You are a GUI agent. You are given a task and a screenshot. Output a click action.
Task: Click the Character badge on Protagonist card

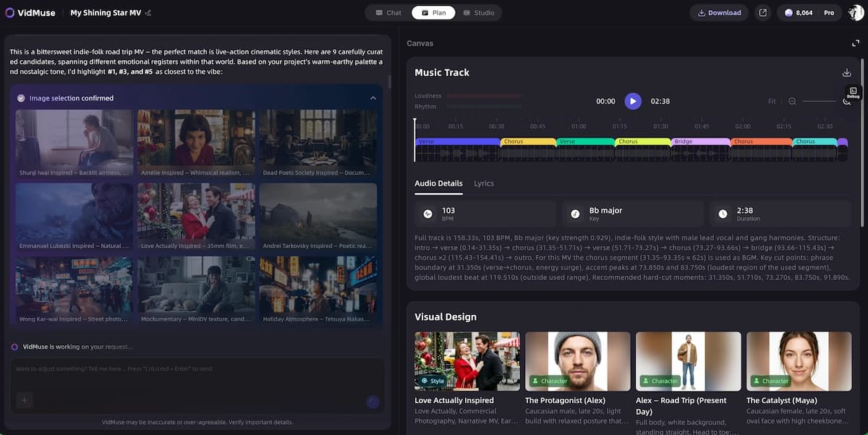(x=549, y=381)
